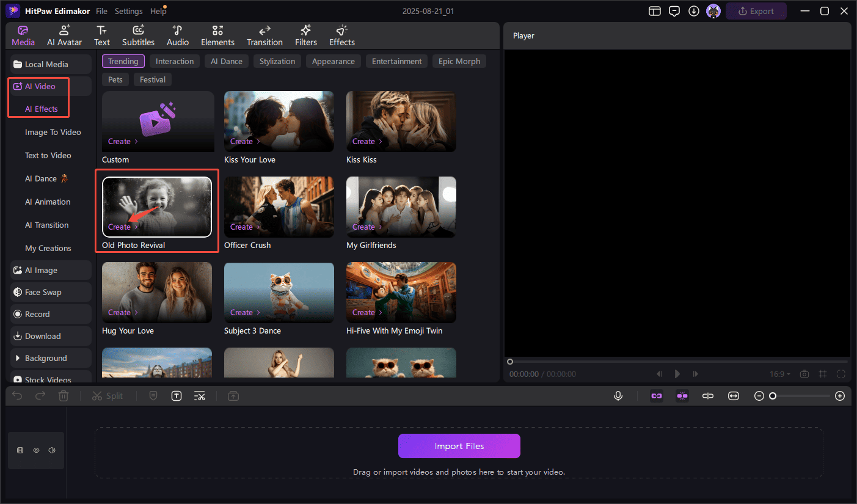
Task: Select the Trending category filter
Action: point(123,61)
